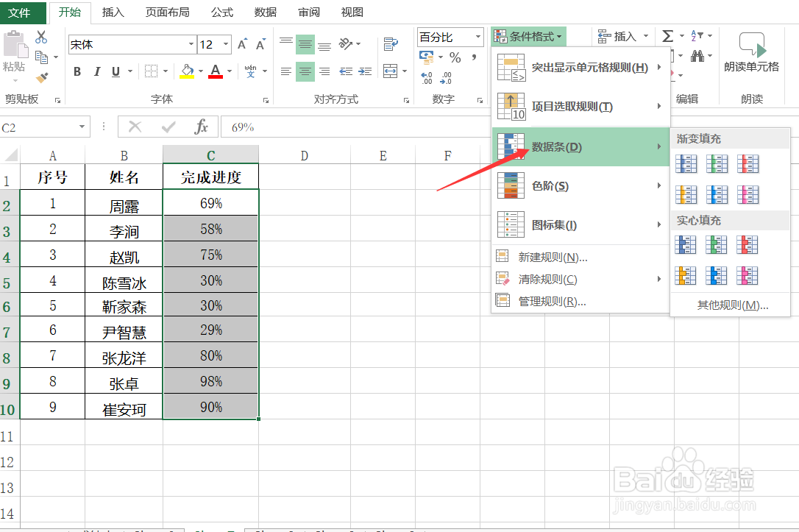Screen dimensions: 799x532
Task: Click the Cut scissors icon
Action: pos(41,37)
